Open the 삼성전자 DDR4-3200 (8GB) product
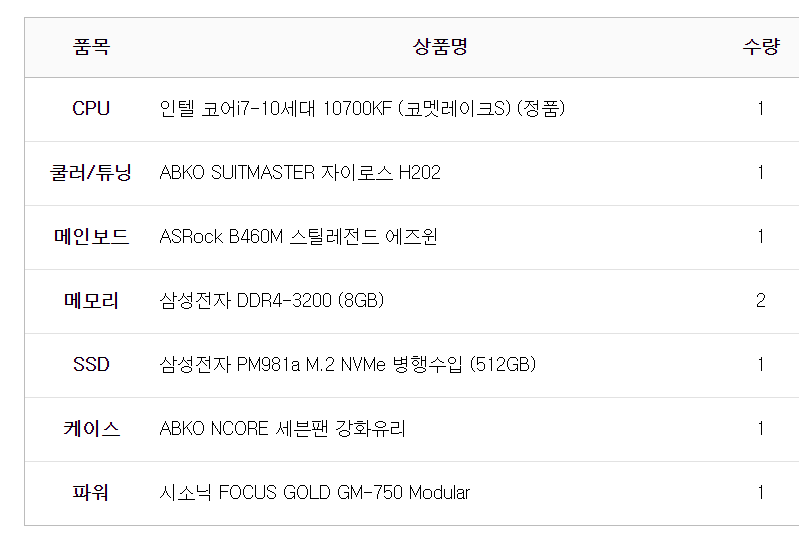Screen dimensions: 799x541 pos(272,301)
